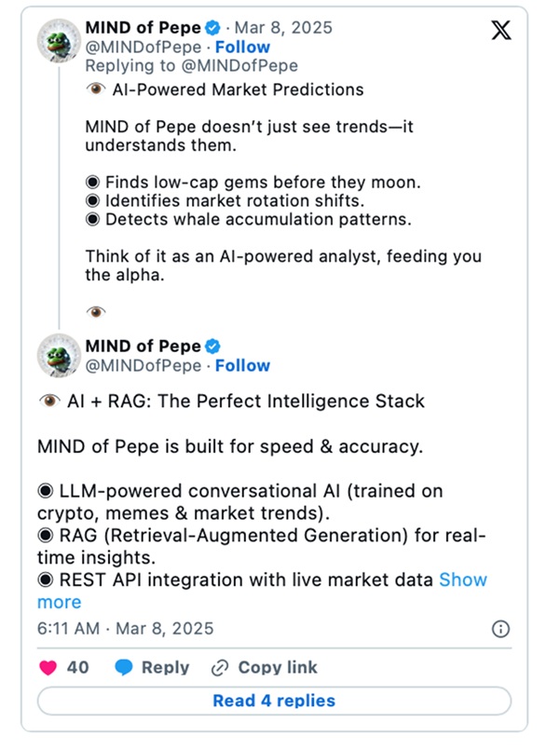Open the info circle icon
This screenshot has height=750, width=560.
500,629
